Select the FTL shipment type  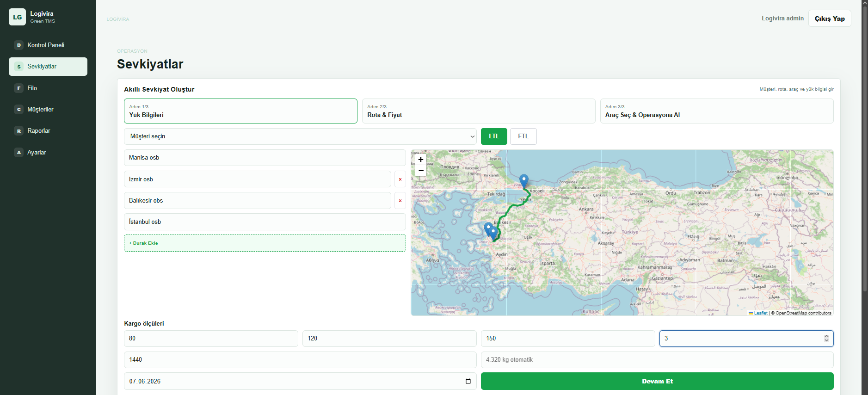coord(523,136)
